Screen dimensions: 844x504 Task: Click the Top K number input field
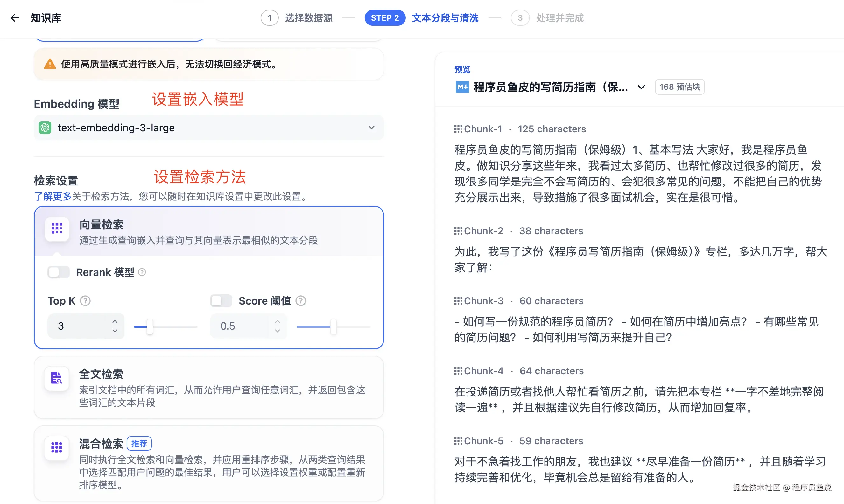(x=76, y=326)
